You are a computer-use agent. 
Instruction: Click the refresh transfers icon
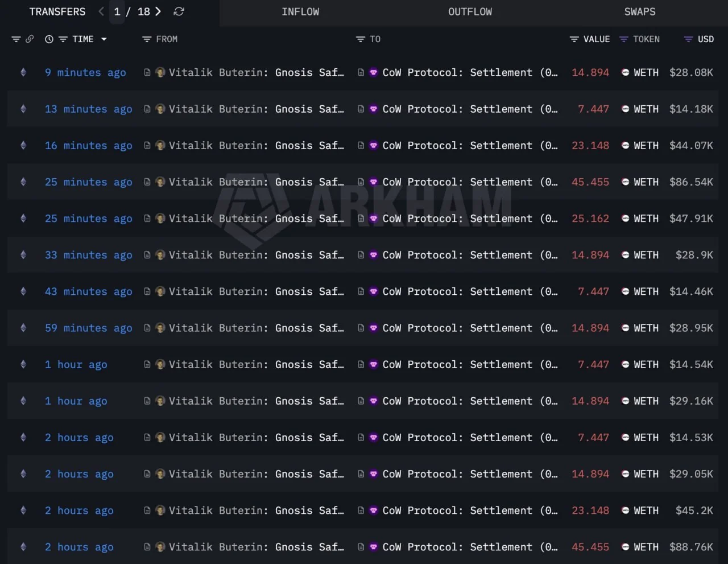179,11
